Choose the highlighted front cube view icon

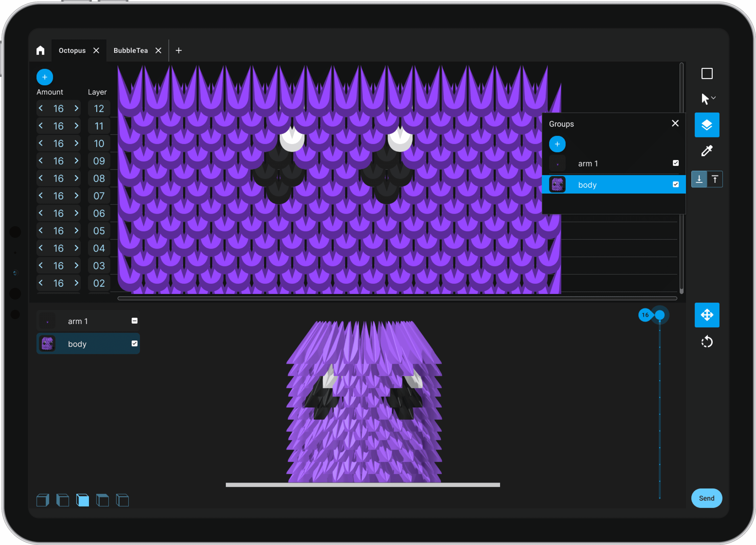(83, 500)
